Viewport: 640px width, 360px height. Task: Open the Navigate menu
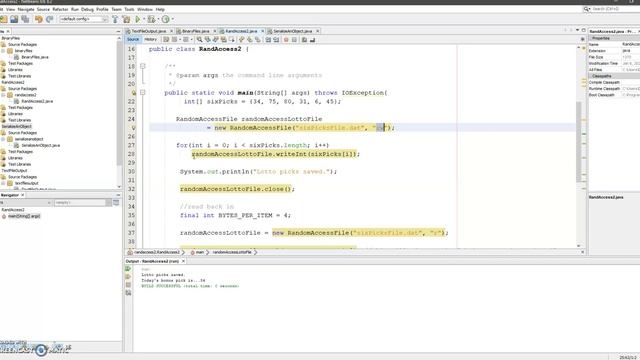[26, 9]
